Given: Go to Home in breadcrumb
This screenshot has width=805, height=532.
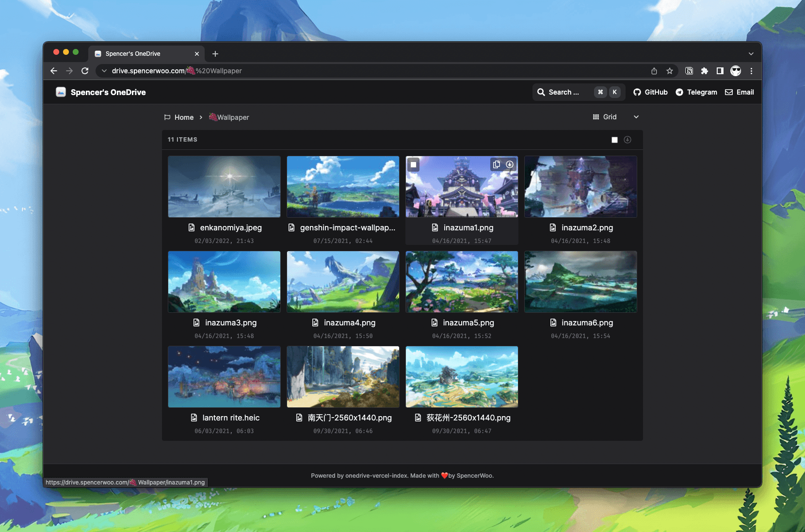Looking at the screenshot, I should pos(184,117).
